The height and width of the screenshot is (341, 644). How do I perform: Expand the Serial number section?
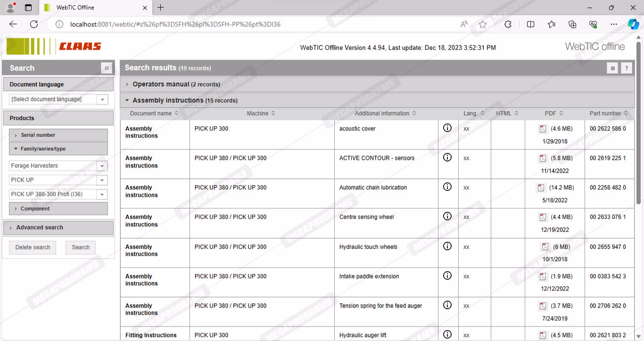coord(38,135)
